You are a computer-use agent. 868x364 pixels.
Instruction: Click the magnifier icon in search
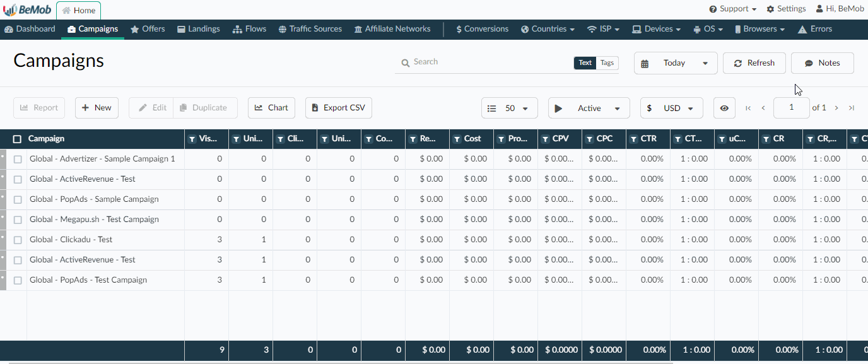tap(406, 63)
